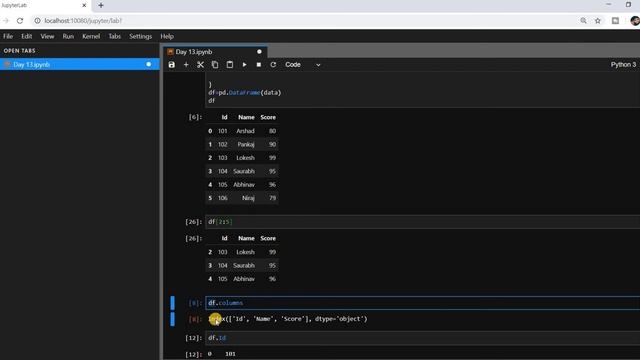Click Saurabh in the second sliced table
Viewport: 640px width, 360px height.
[244, 266]
